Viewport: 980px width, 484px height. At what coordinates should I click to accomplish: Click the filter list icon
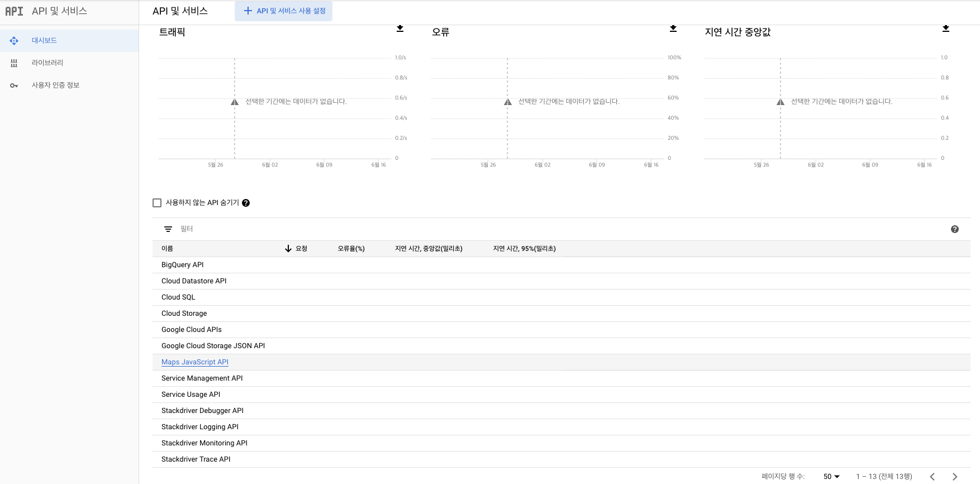[x=168, y=229]
